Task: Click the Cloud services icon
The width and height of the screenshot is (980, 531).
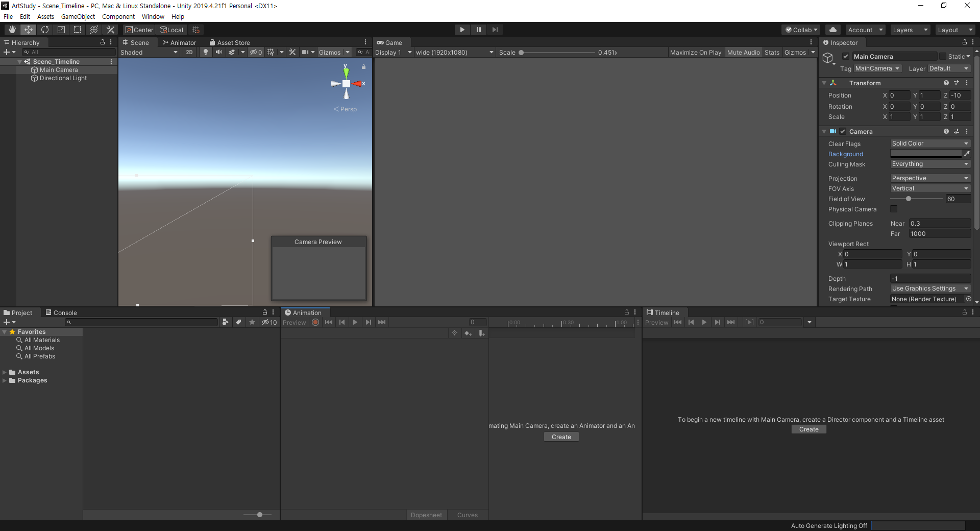Action: [833, 30]
